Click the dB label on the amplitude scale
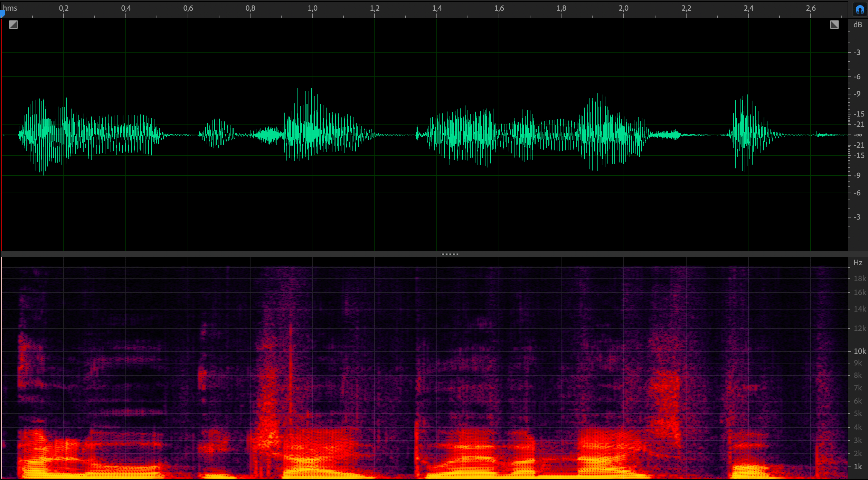868x480 pixels. tap(858, 25)
